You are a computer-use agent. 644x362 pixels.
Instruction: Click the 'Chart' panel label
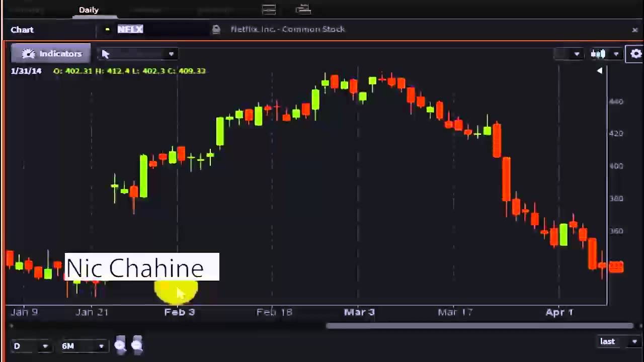click(x=22, y=30)
